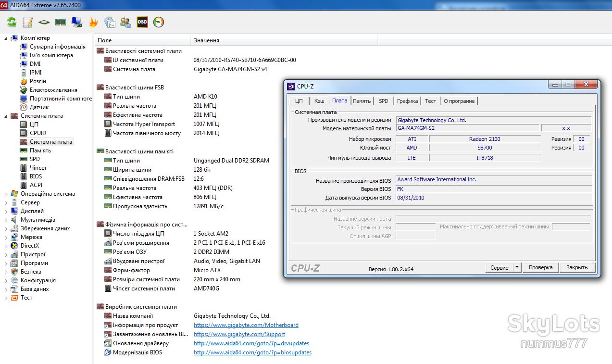Viewport: 612px width, 364px height.
Task: Launch the flame stability test toolbar icon
Action: [x=93, y=22]
